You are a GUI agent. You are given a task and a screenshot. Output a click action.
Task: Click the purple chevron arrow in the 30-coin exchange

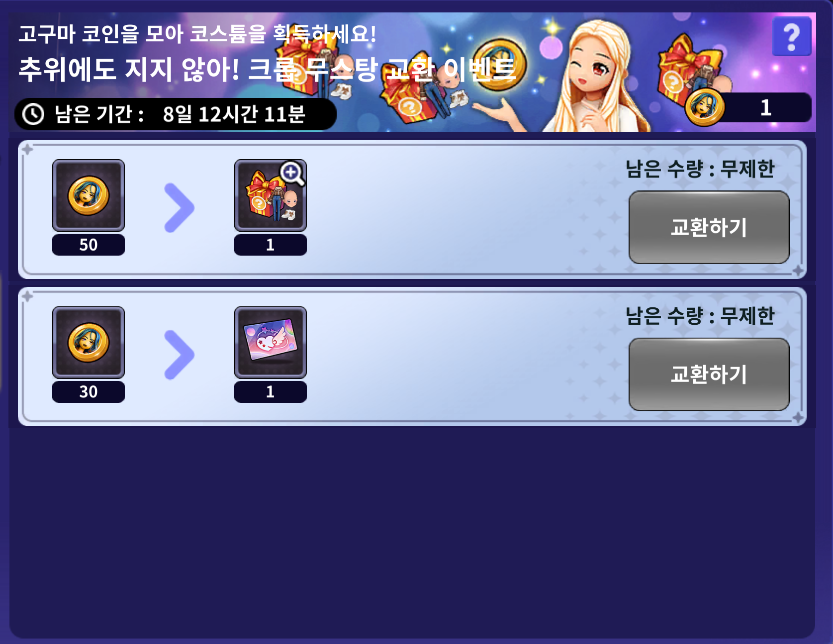[x=179, y=355]
